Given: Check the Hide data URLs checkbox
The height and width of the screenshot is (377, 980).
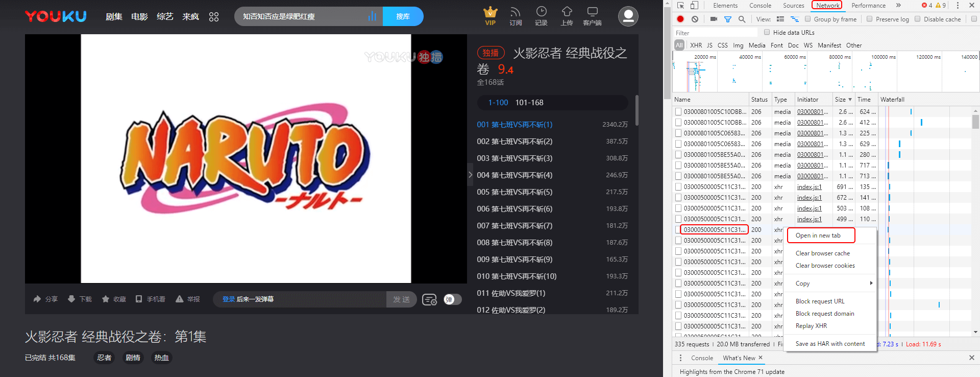Looking at the screenshot, I should click(x=767, y=32).
